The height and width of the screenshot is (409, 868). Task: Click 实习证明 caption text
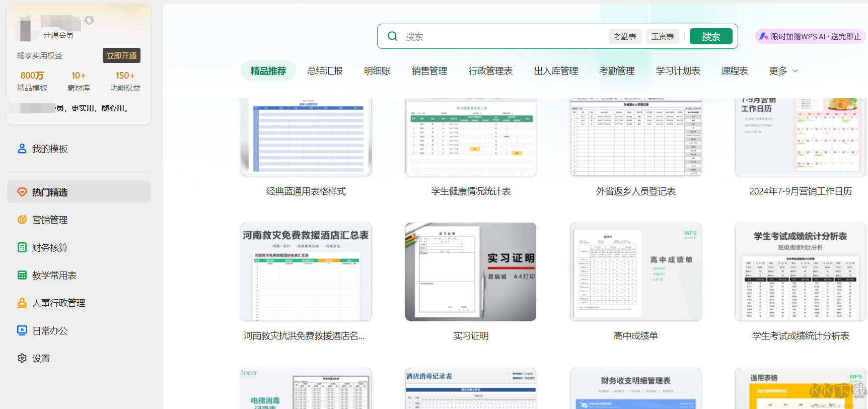pos(471,336)
